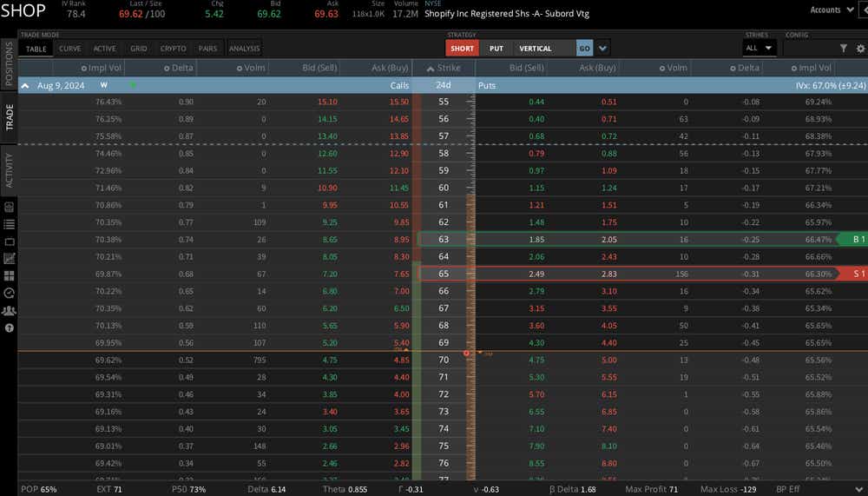Switch to CURVE trade mode tab
Image resolution: width=868 pixels, height=496 pixels.
pyautogui.click(x=69, y=49)
